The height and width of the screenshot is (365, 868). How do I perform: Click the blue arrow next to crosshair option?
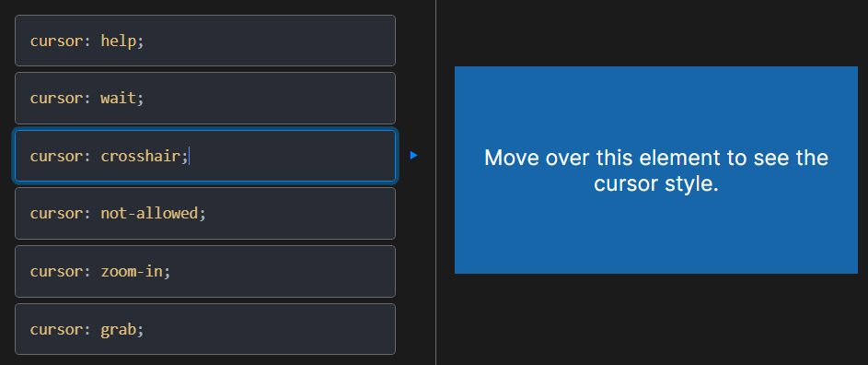[x=413, y=156]
